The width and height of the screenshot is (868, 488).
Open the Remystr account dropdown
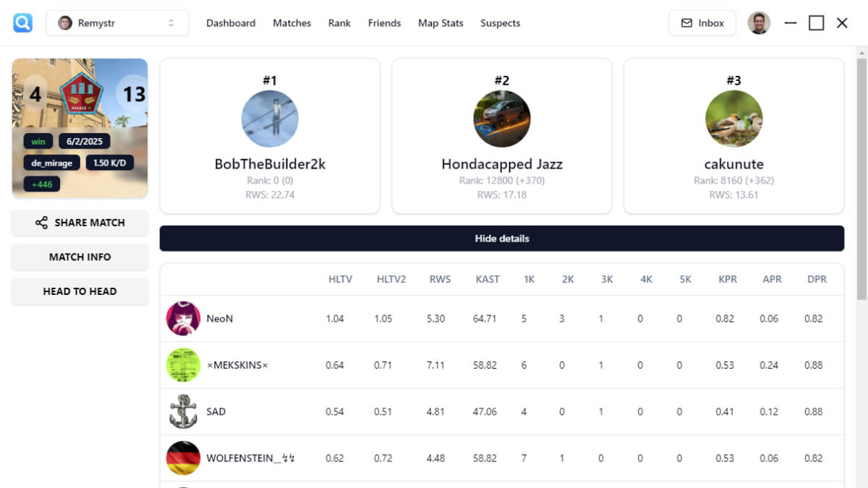pyautogui.click(x=117, y=23)
